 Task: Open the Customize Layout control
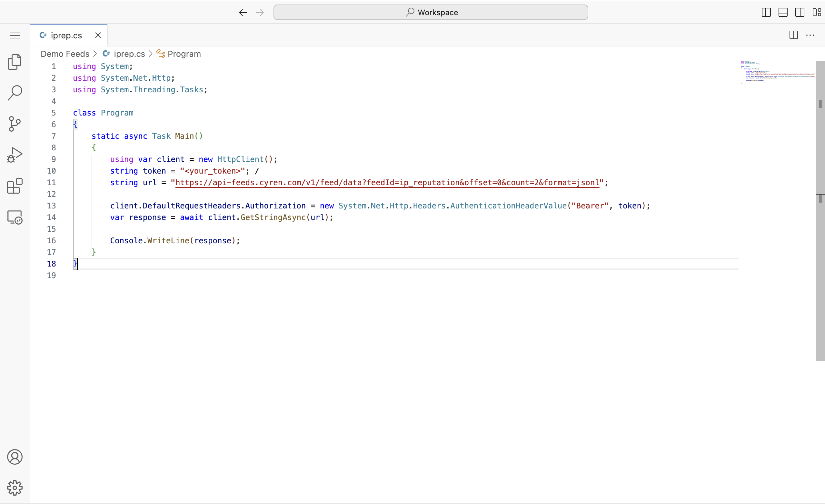[x=817, y=12]
